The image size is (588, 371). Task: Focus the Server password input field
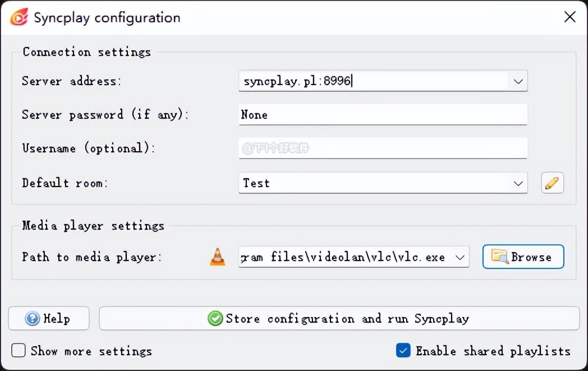click(383, 115)
